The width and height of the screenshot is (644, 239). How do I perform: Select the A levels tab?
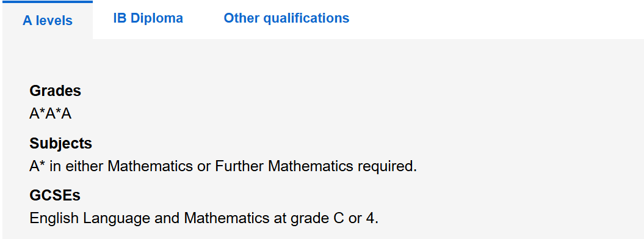[x=48, y=20]
